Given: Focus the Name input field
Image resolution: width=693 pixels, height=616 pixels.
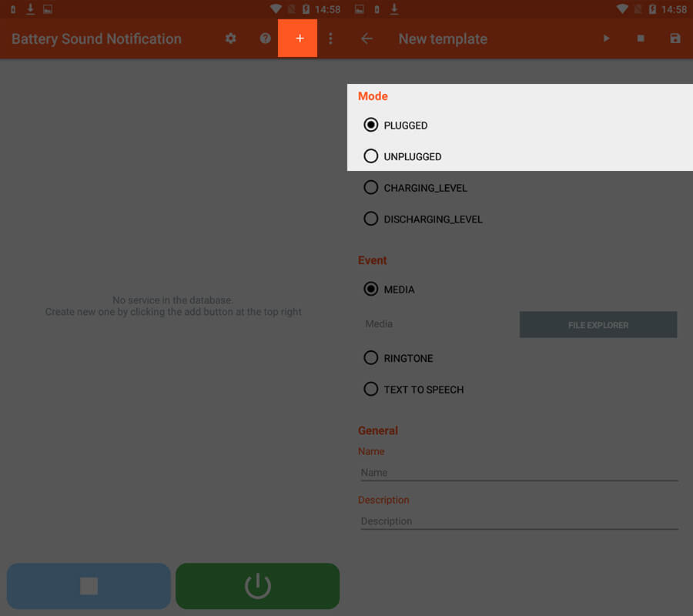Looking at the screenshot, I should pyautogui.click(x=518, y=473).
